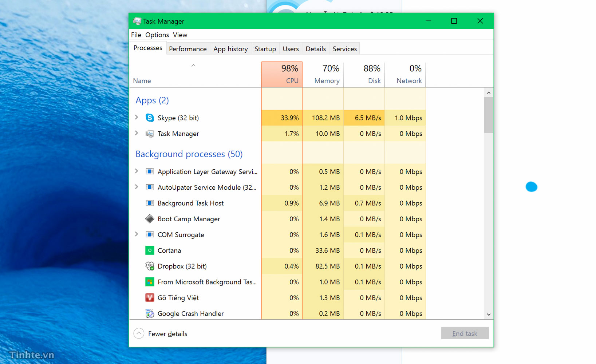Sort by the Memory column header
The image size is (596, 364).
coord(323,74)
